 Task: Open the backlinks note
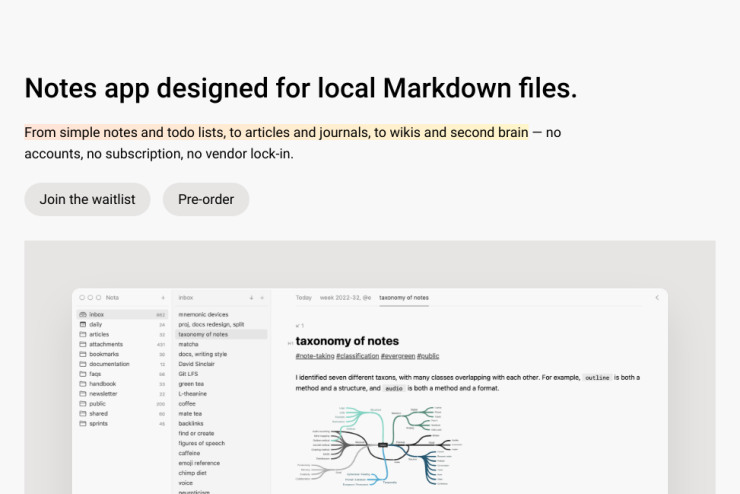(x=191, y=423)
